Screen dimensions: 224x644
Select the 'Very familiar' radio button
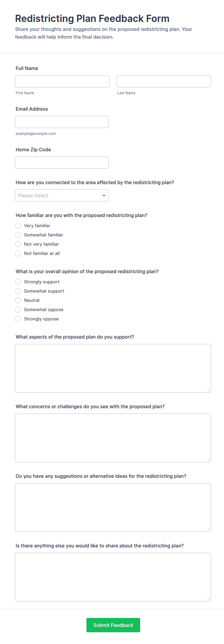tap(18, 226)
